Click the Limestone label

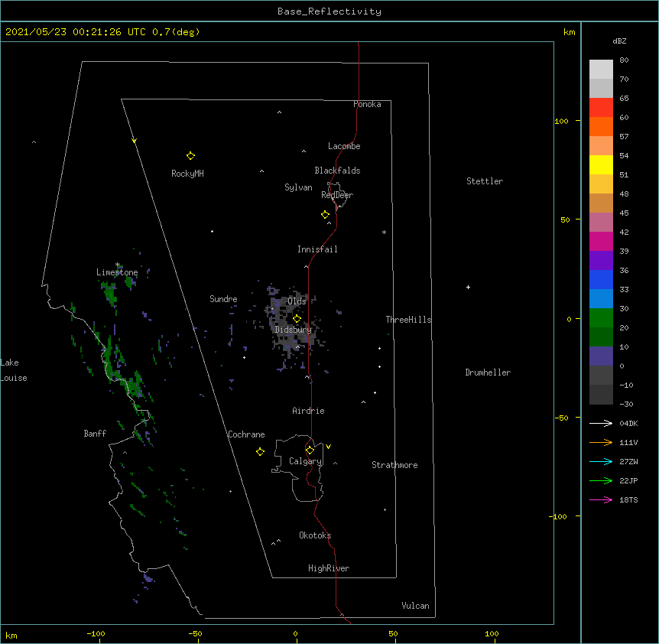[x=117, y=272]
